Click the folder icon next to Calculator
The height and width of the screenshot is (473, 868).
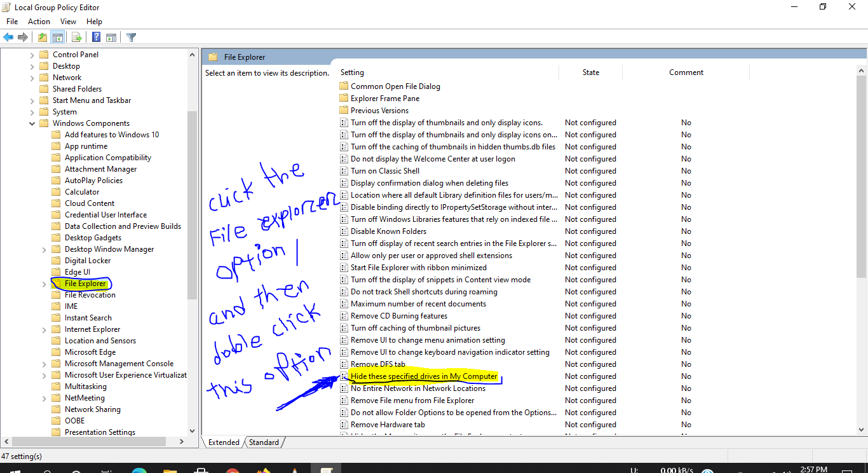[x=56, y=191]
